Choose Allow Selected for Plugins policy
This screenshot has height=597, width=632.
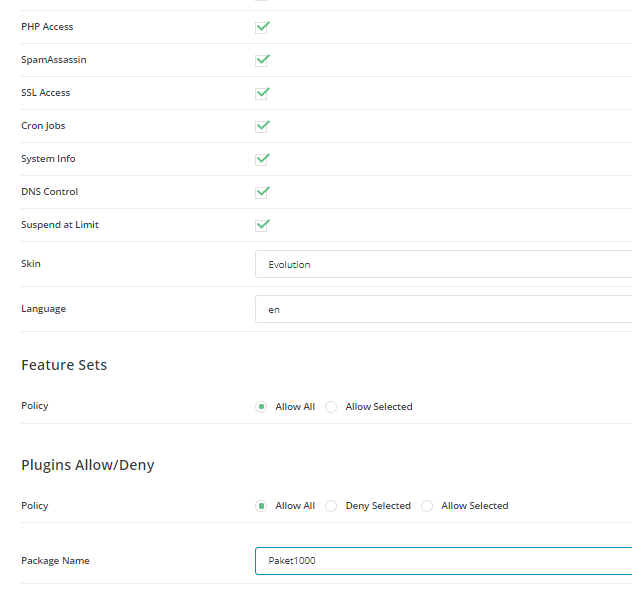coord(427,506)
